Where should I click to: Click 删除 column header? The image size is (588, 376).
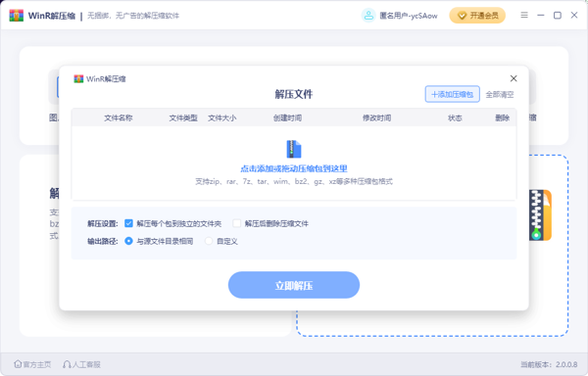tap(502, 117)
